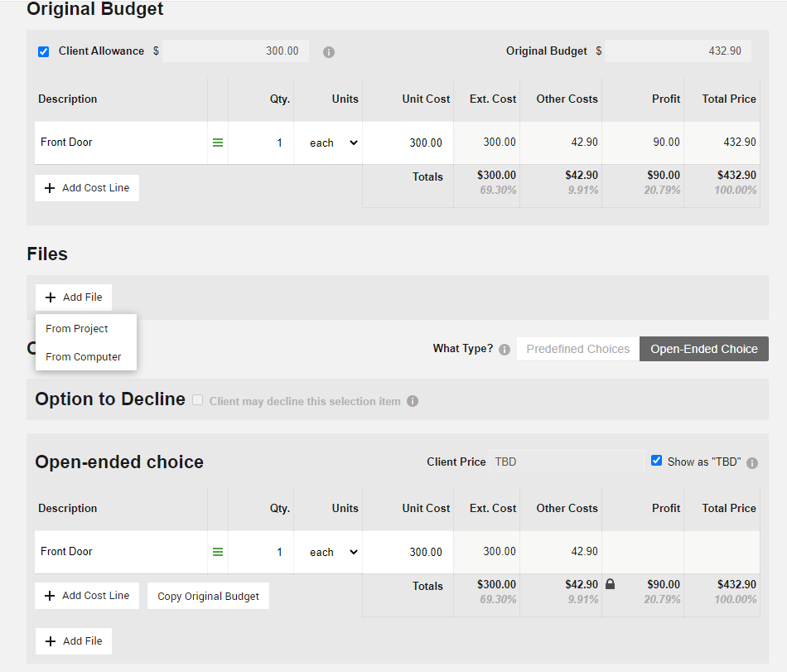
Task: Click plus icon on Add File in Files section
Action: 51,297
